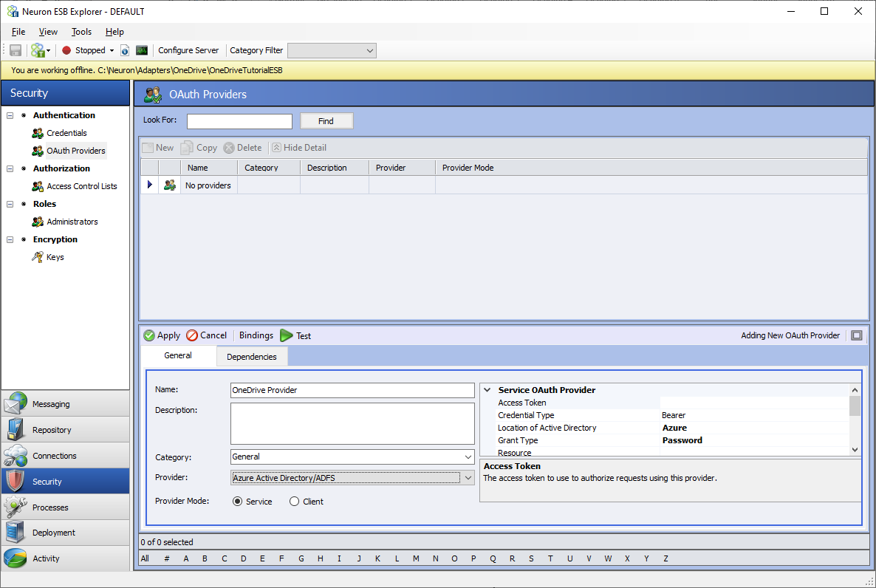Open the Messaging navigation section
Screen dimensions: 876x588
66,403
